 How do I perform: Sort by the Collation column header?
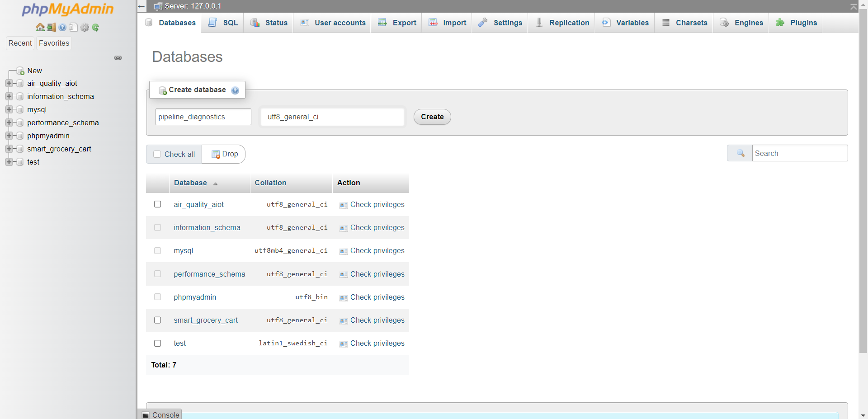[270, 183]
